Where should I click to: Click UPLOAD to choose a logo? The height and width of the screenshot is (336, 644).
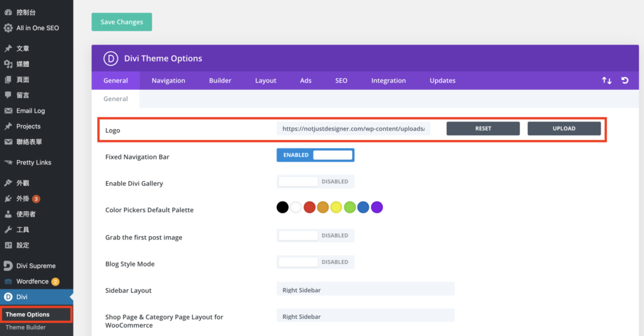tap(564, 129)
